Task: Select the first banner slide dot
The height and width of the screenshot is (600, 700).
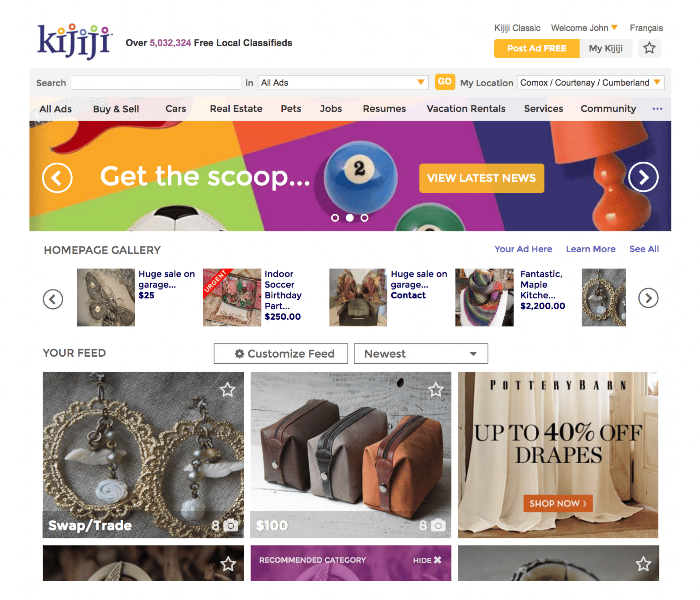Action: click(x=335, y=218)
